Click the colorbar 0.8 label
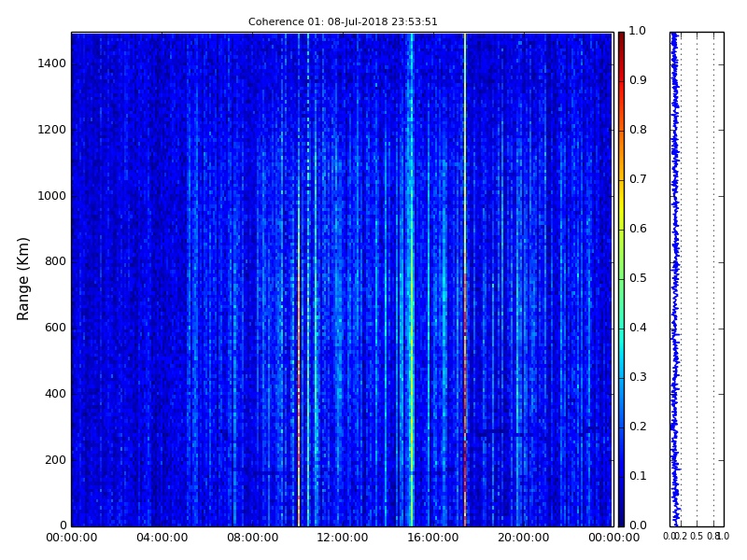The height and width of the screenshot is (560, 747). (638, 130)
